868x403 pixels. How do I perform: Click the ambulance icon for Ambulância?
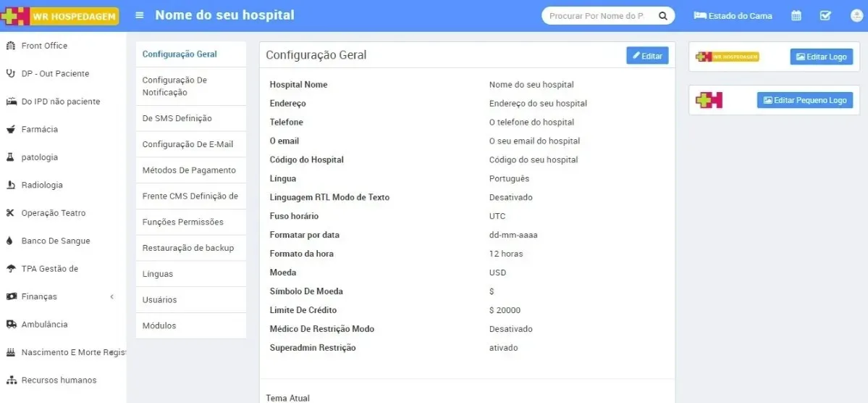pos(11,324)
